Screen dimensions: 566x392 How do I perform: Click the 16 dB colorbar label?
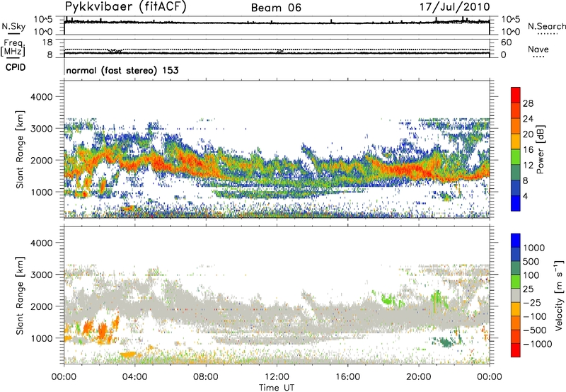[528, 150]
